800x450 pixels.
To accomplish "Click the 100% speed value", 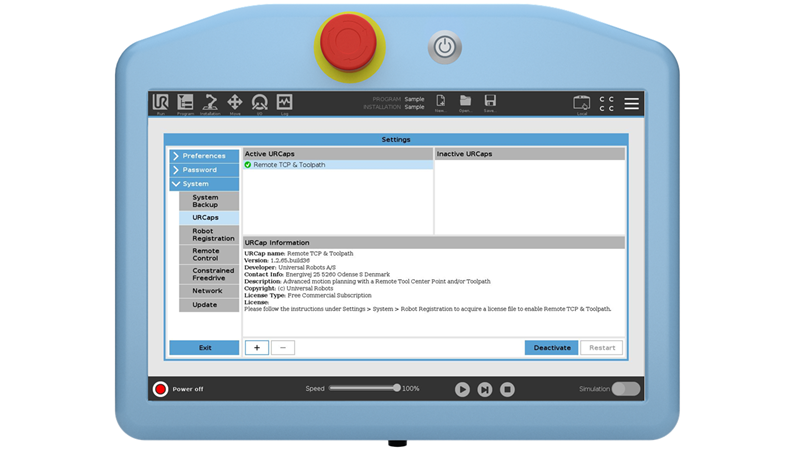I will (x=411, y=389).
